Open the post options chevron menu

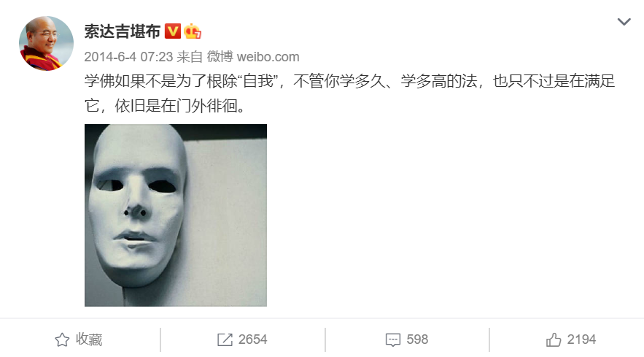[624, 21]
